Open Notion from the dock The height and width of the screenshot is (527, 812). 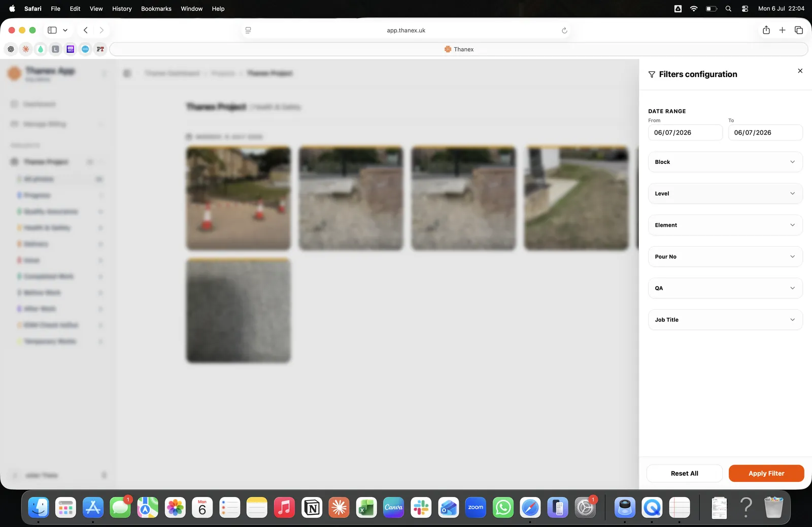tap(312, 507)
